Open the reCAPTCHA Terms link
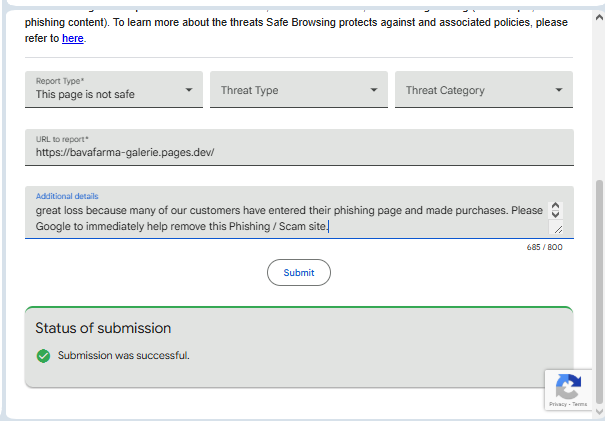Viewport: 605px width, 421px height. tap(580, 404)
